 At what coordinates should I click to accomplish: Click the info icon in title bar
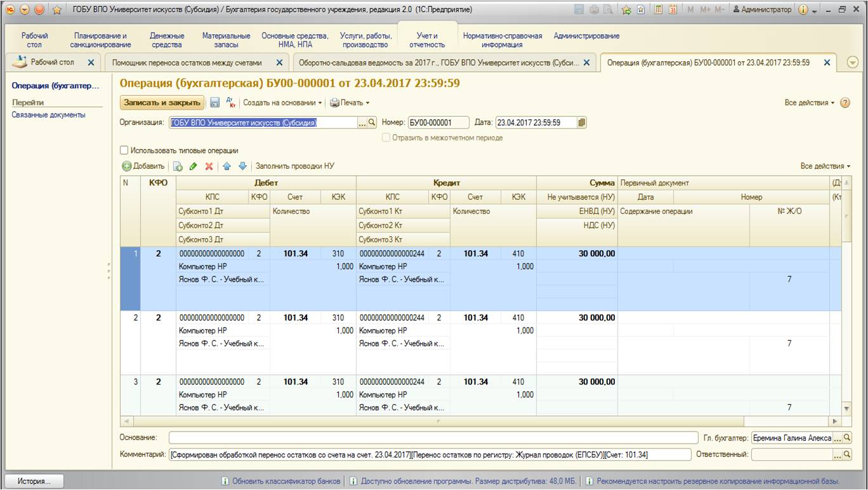[x=803, y=10]
